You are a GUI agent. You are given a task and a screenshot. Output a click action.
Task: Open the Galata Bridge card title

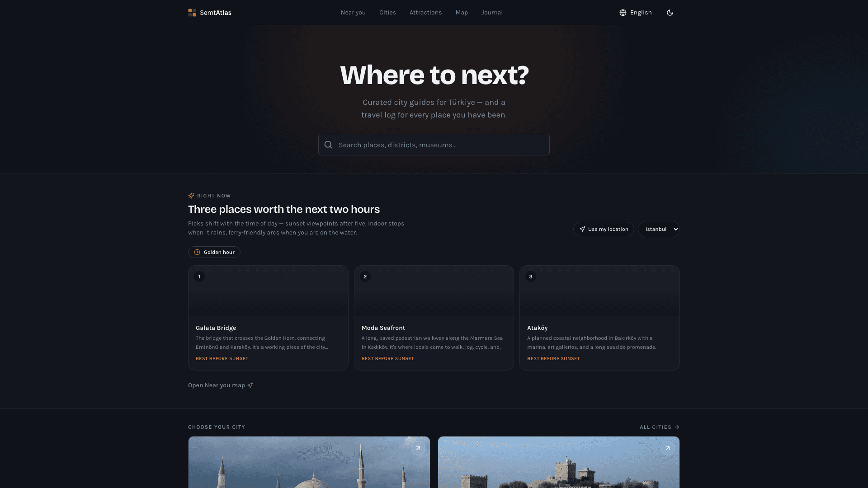click(216, 328)
